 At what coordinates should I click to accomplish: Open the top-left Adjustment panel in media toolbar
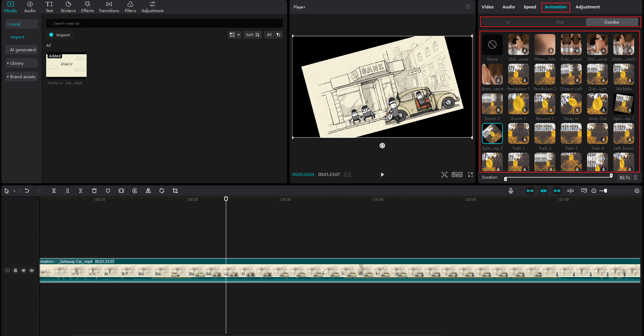coord(152,7)
